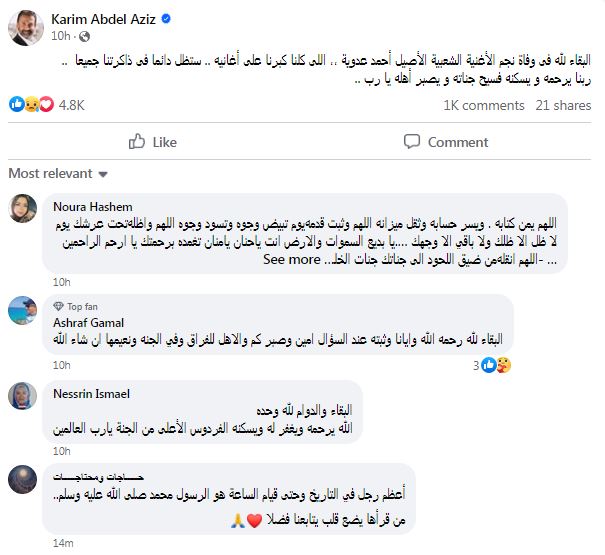Open Nessrin Ismael's profile picture
The width and height of the screenshot is (605, 555).
coord(23,397)
